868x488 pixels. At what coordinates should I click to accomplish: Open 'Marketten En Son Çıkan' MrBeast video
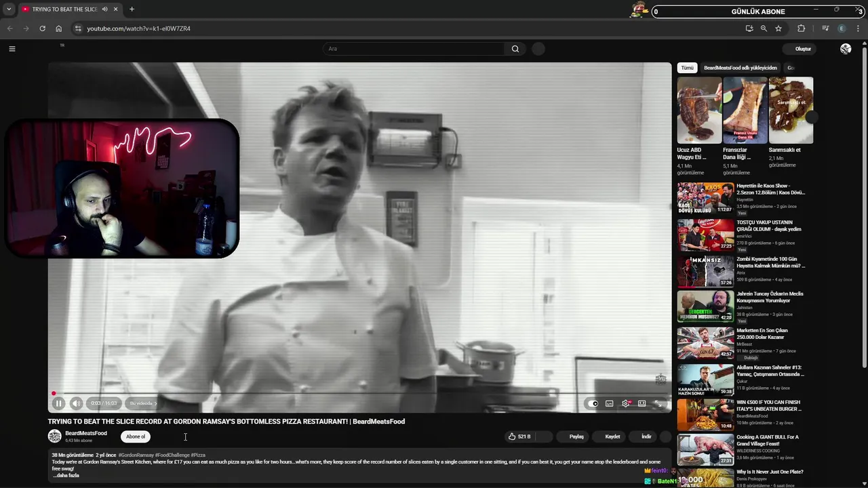click(705, 343)
